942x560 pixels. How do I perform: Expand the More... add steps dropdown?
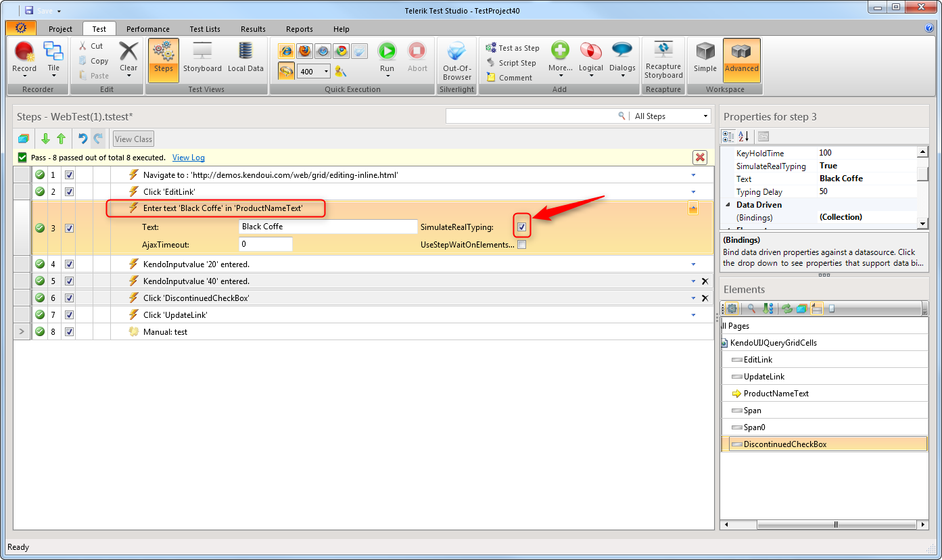click(x=561, y=60)
